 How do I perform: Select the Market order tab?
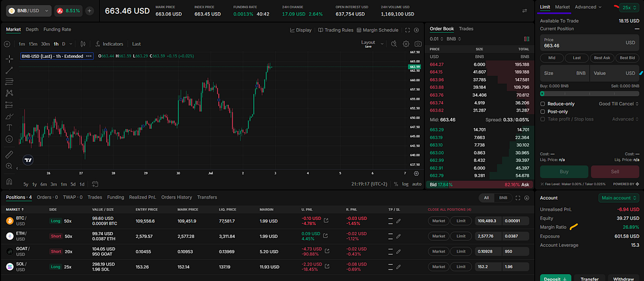tap(562, 7)
